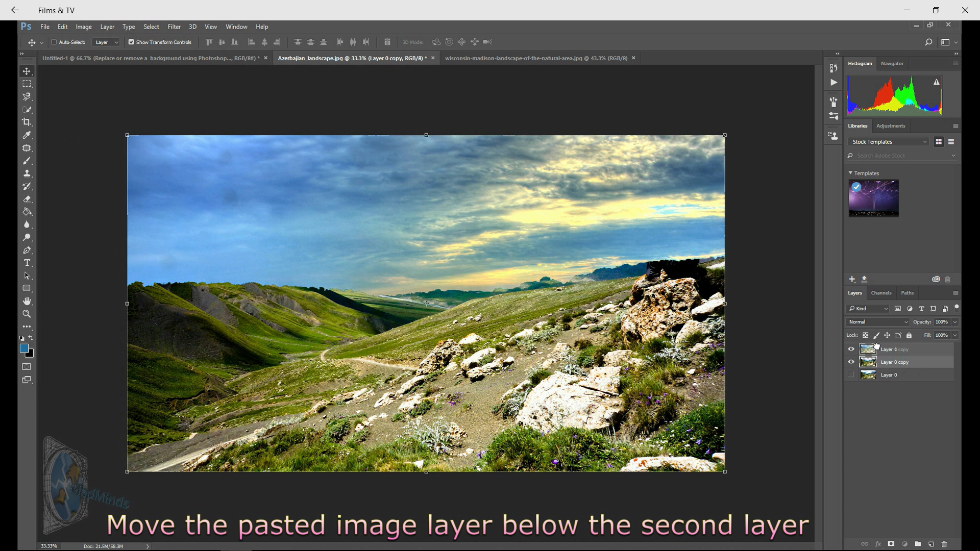Click the Magic Wand tool

(28, 96)
